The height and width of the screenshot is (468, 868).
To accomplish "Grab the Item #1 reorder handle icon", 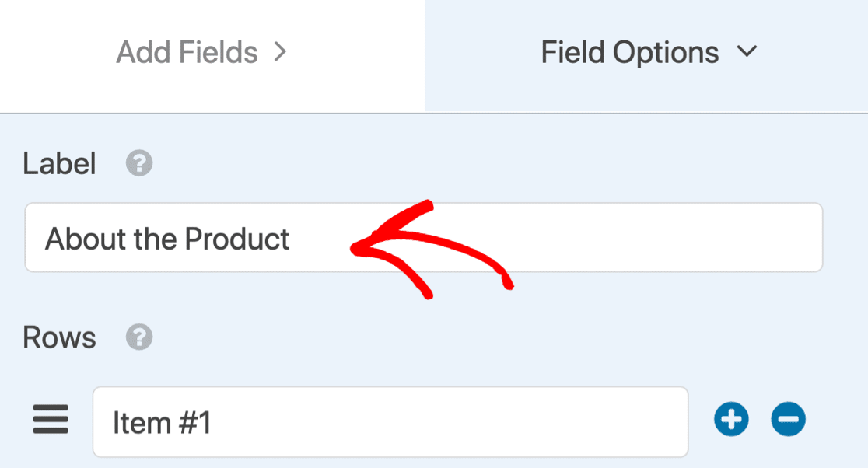I will click(x=51, y=419).
